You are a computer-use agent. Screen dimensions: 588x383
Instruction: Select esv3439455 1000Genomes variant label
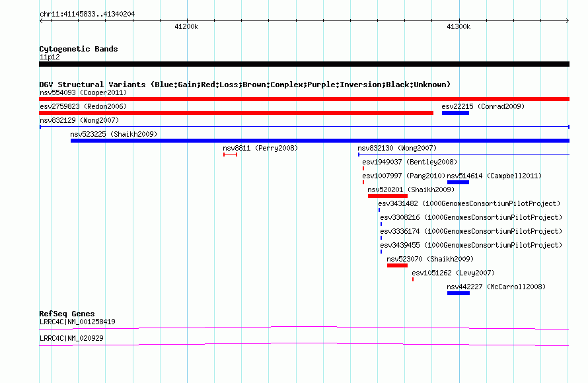coord(471,245)
